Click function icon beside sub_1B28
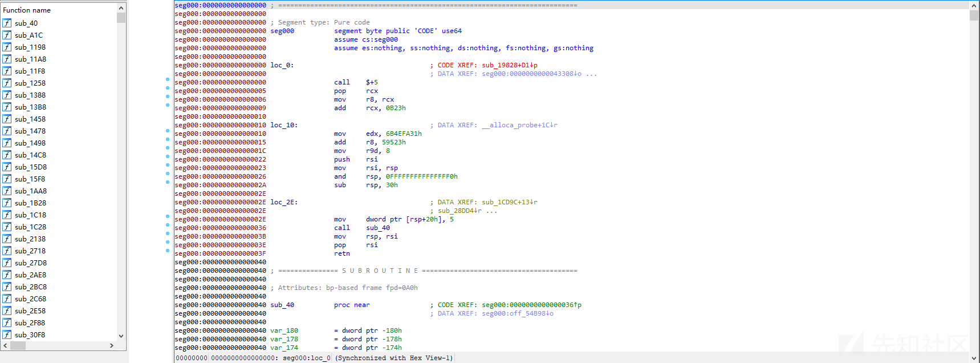This screenshot has width=980, height=363. pyautogui.click(x=7, y=203)
